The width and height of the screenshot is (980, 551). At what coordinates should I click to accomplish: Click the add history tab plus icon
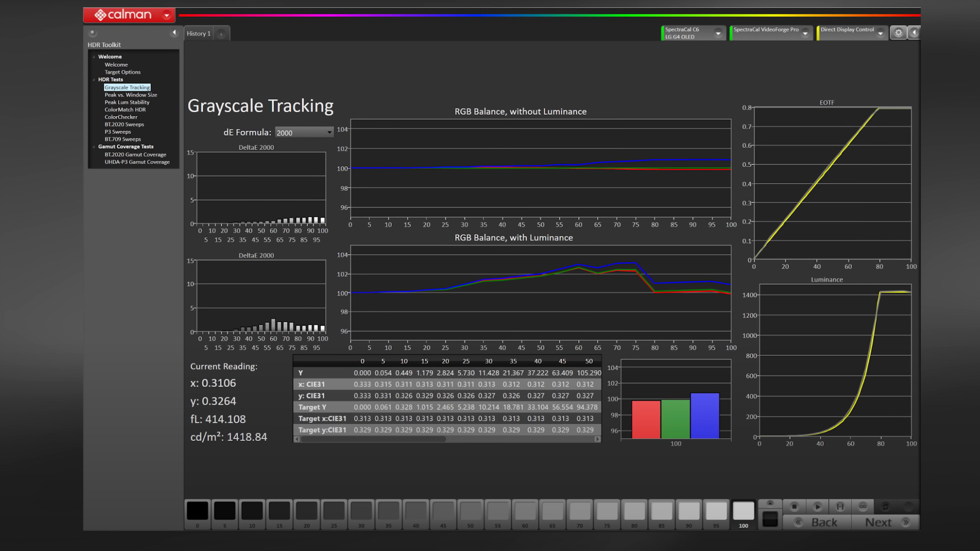pyautogui.click(x=221, y=34)
